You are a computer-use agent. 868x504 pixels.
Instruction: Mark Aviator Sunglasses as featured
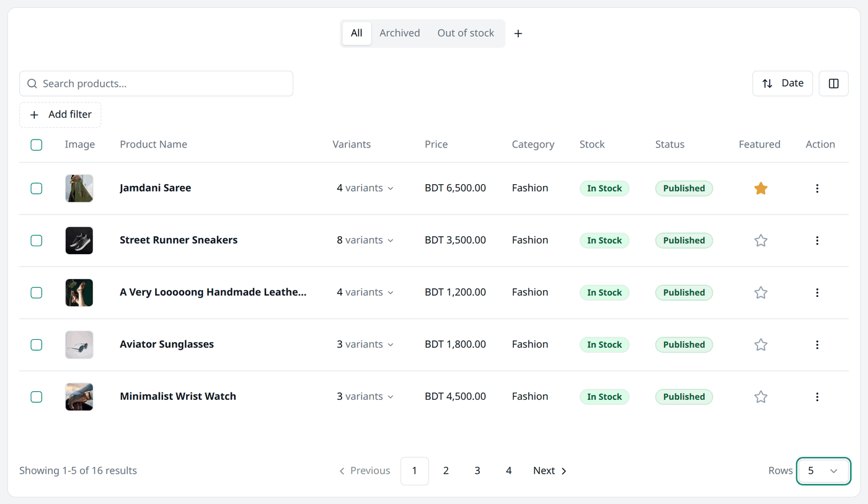[x=761, y=345]
